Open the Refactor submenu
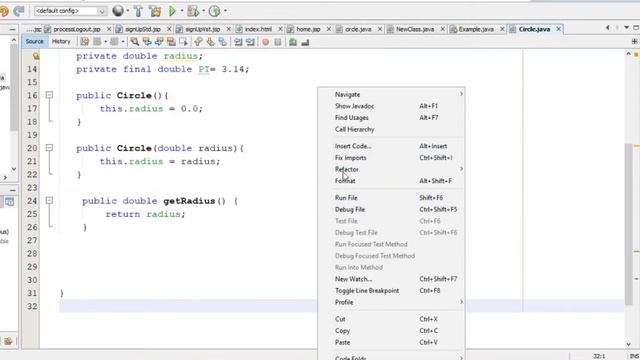This screenshot has width=640, height=360. coord(391,169)
